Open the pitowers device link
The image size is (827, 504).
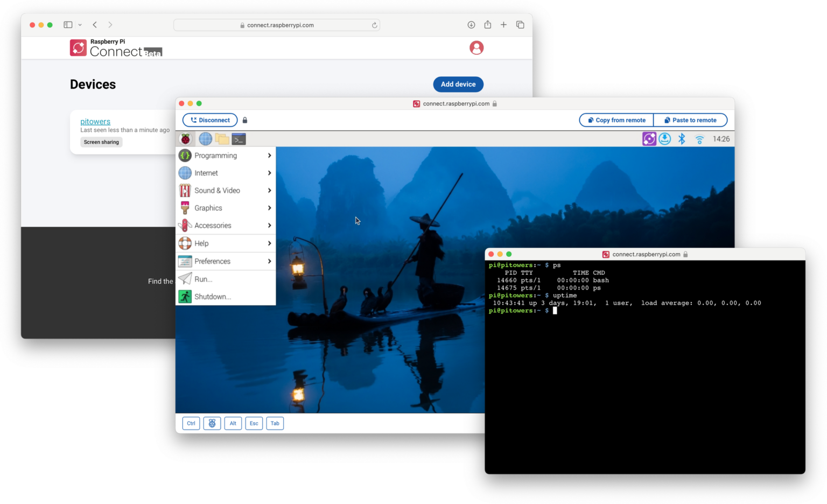click(x=95, y=121)
